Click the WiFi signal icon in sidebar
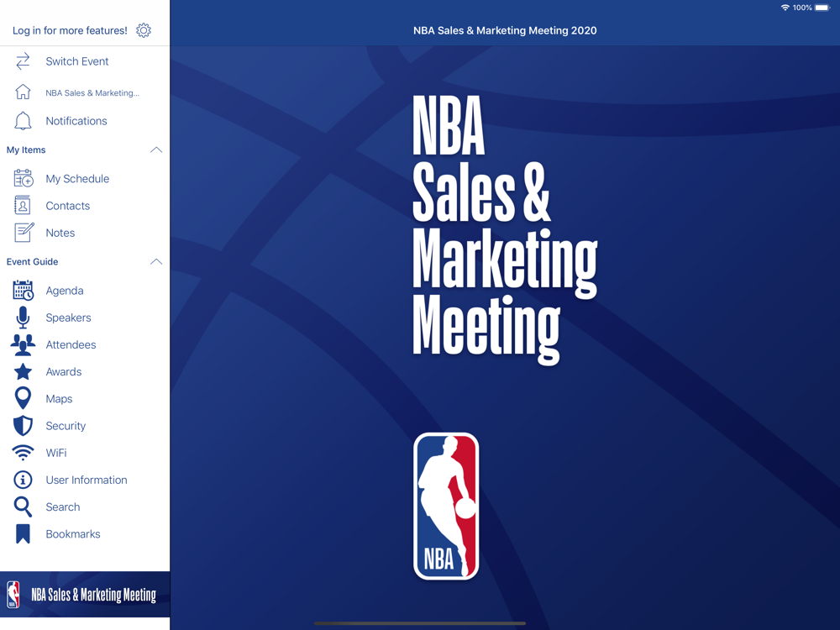Viewport: 840px width, 630px height. [x=23, y=454]
